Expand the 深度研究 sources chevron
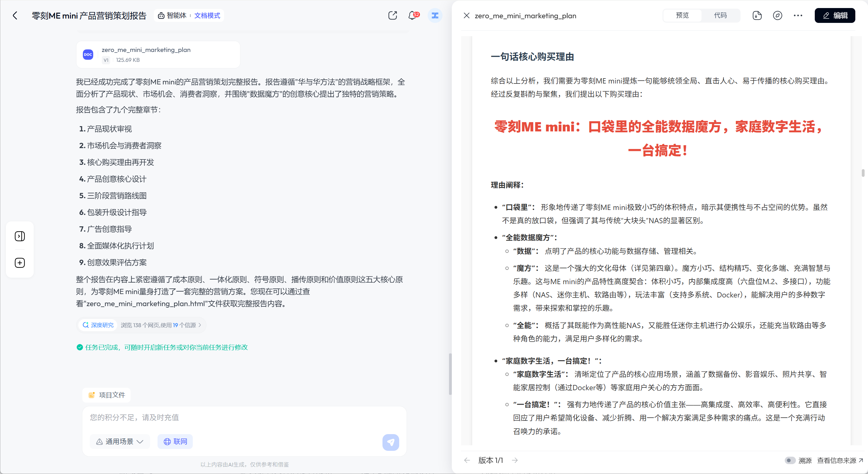Viewport: 868px width, 474px height. click(x=200, y=325)
